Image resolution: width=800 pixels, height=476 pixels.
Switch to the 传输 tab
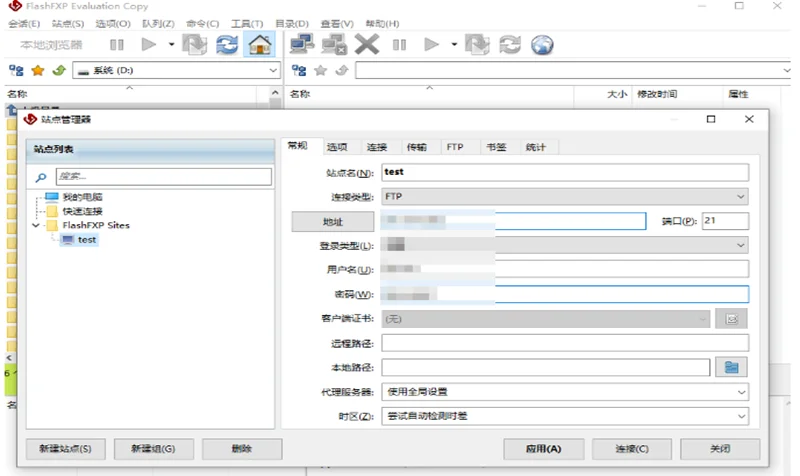click(x=417, y=147)
